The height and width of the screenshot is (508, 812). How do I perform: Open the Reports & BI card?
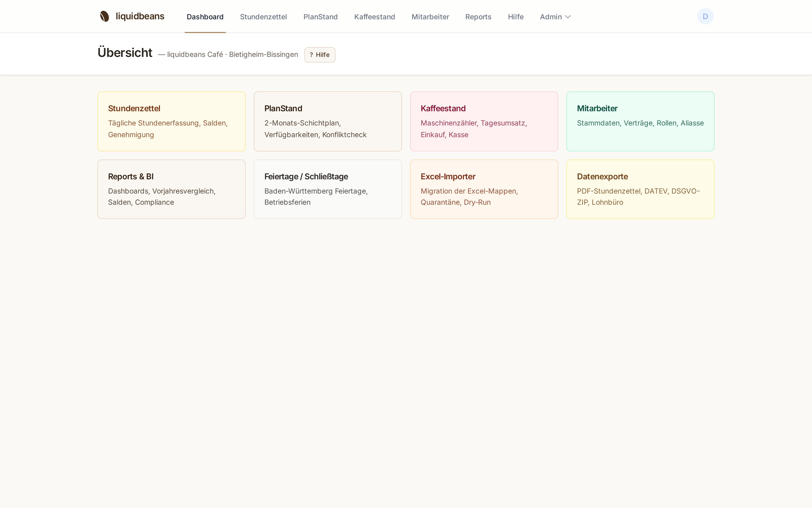pos(172,189)
